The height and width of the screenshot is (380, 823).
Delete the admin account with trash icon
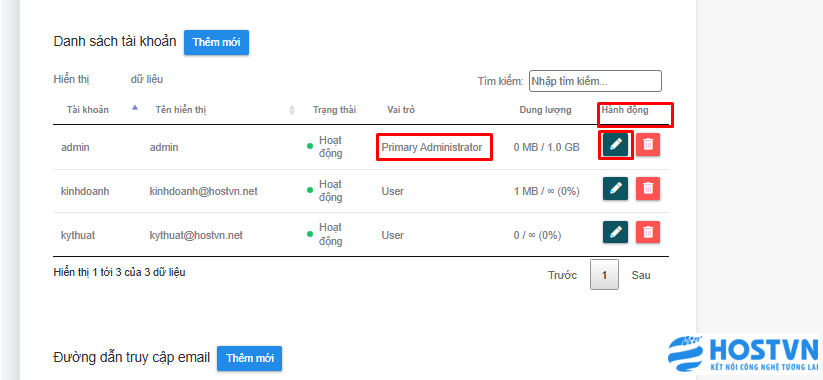(648, 144)
